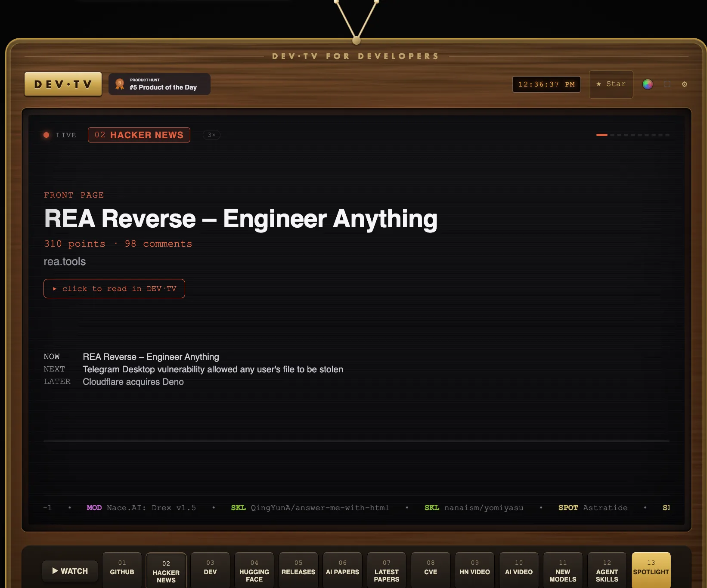Screen dimensions: 707x588
Task: Switch to channel 13 SPOTLIGHT
Action: (651, 570)
